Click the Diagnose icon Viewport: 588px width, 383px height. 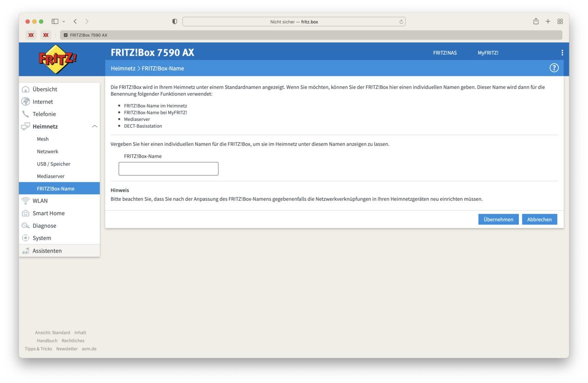pos(26,226)
